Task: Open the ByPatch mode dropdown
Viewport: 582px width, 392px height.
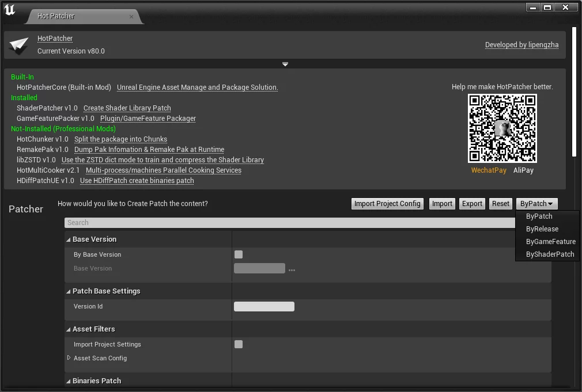Action: 536,204
